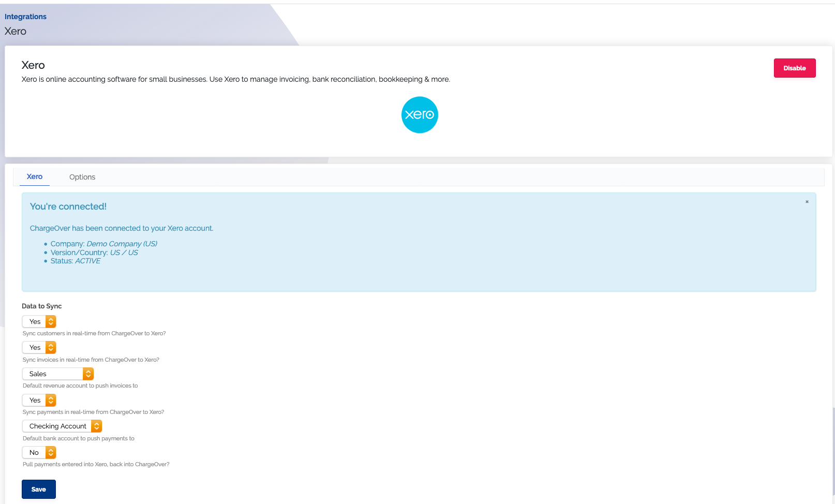Viewport: 835px width, 504px height.
Task: Select the Xero tab
Action: coord(35,176)
